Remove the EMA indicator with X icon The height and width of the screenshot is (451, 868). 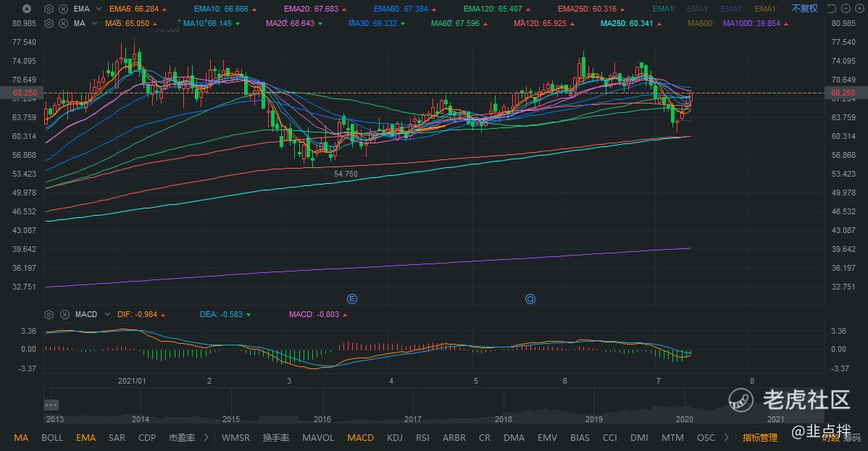click(x=64, y=9)
